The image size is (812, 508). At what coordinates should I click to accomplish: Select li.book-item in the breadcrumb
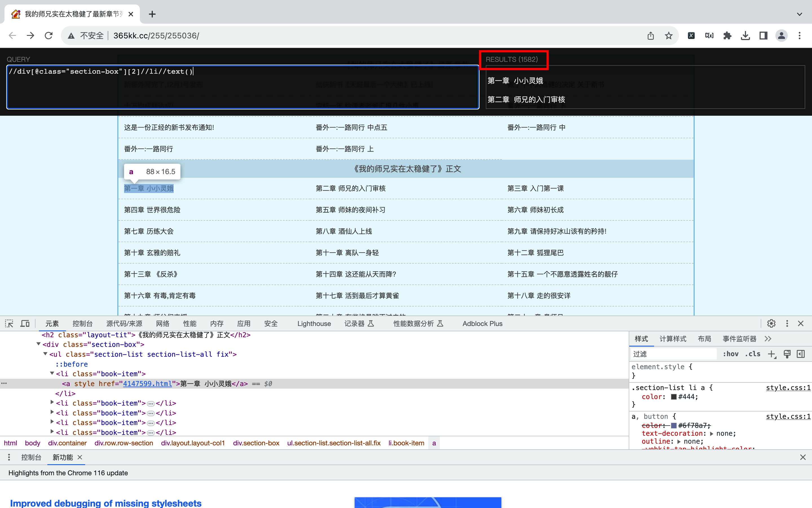pyautogui.click(x=406, y=443)
